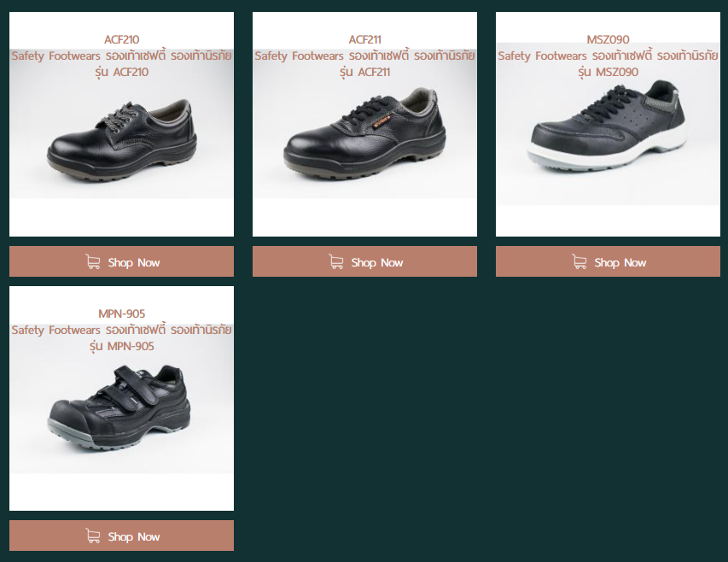Image resolution: width=728 pixels, height=562 pixels.
Task: Select the Safety Footwears description for MSZ090
Action: tap(609, 64)
